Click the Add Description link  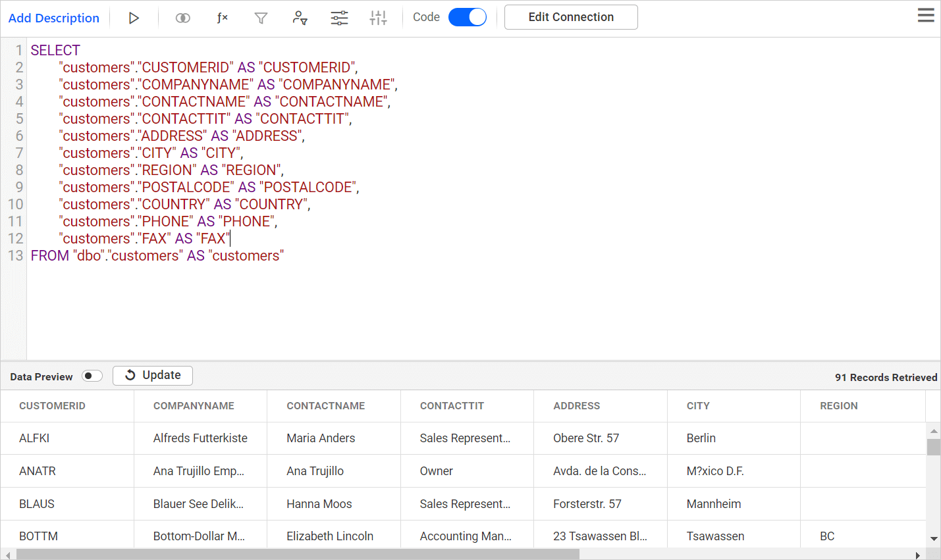(x=54, y=18)
